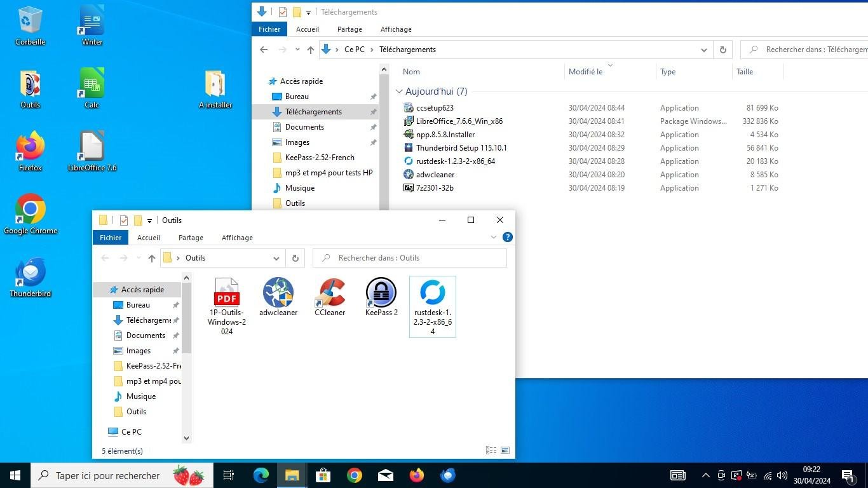
Task: Open the Outils desktop shortcut icon
Action: (30, 89)
